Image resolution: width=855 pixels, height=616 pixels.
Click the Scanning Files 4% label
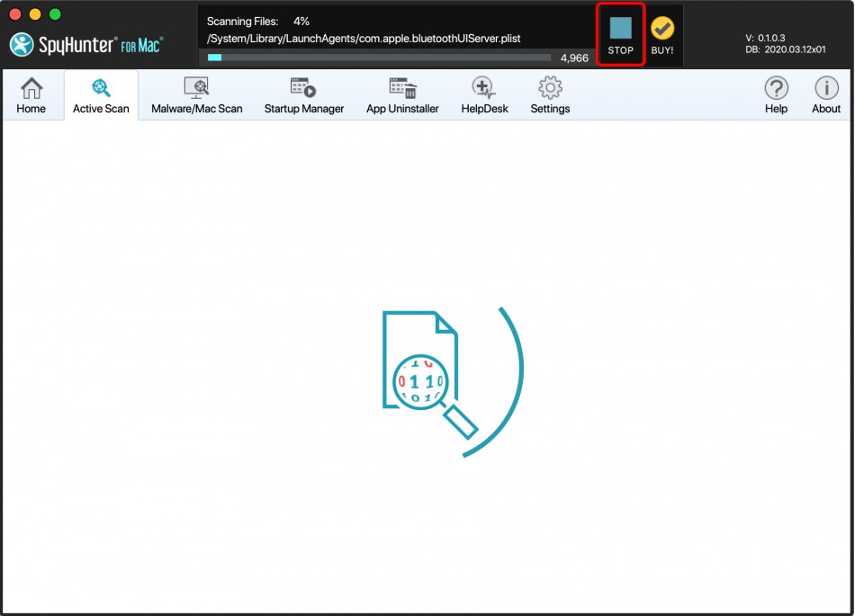[258, 21]
